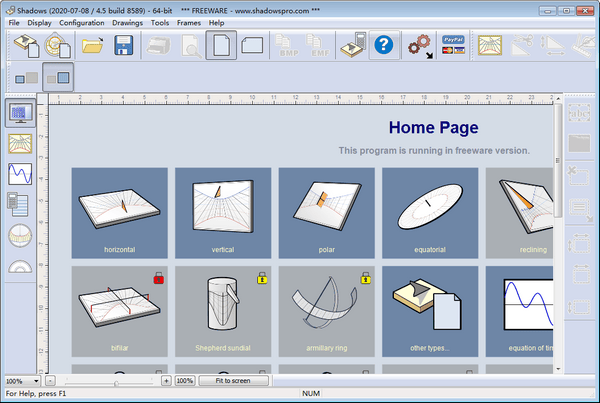Viewport: 600px width, 403px height.
Task: Click the protractor icon in left sidebar
Action: tap(20, 235)
